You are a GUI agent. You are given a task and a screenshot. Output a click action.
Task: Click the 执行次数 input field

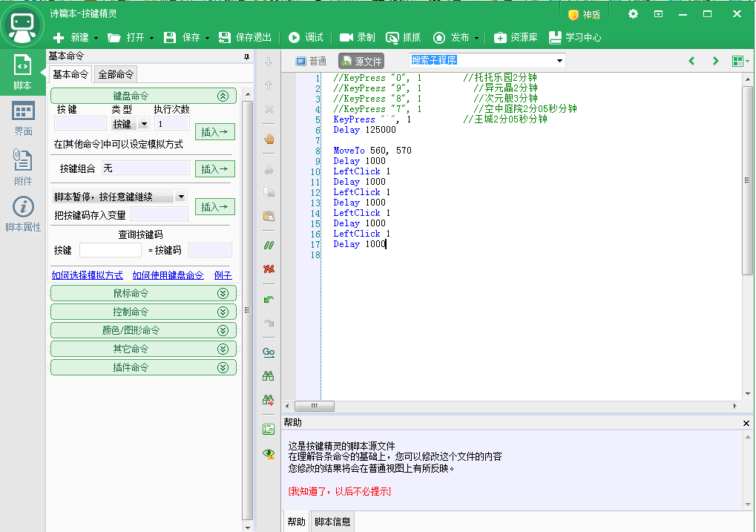coord(171,123)
